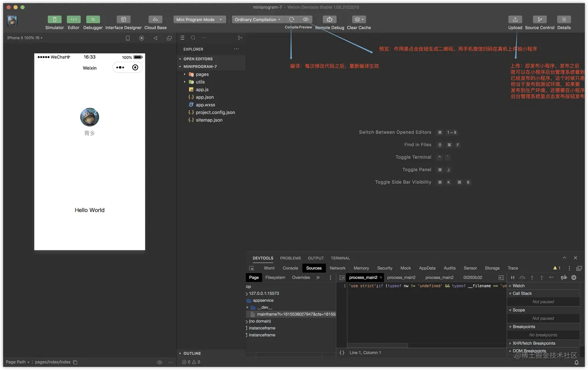Close the mini program via capsule button
Image resolution: width=588 pixels, height=370 pixels.
[135, 67]
